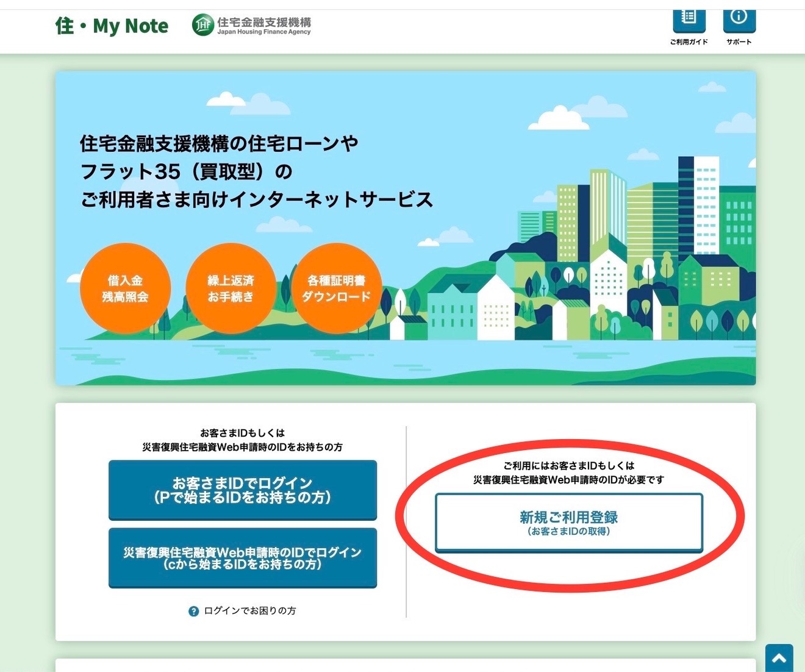Click the 住・My Note site logo
Screen dimensions: 805x672
coord(112,26)
